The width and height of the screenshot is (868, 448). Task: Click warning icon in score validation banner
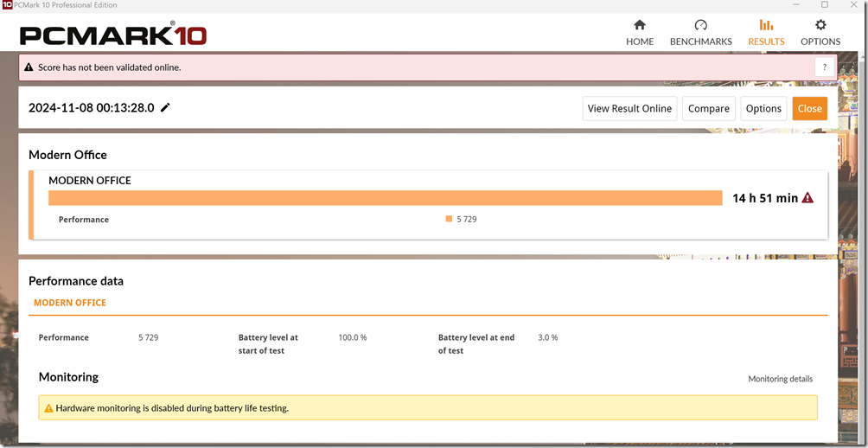pos(29,67)
